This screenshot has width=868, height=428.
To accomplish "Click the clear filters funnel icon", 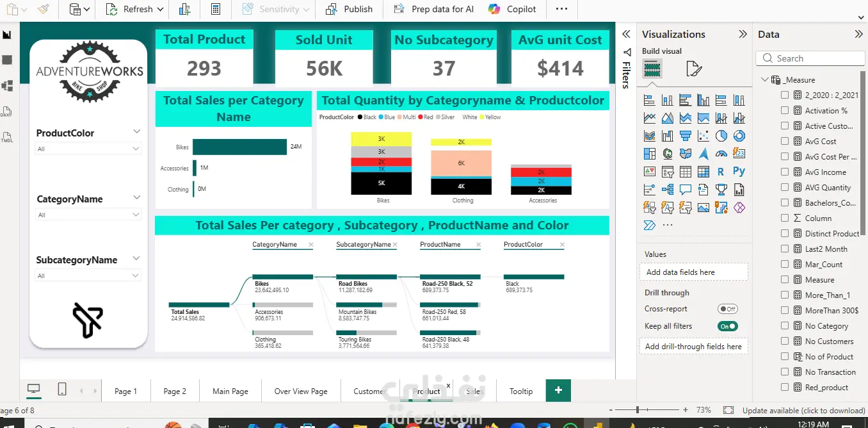I will pos(87,320).
